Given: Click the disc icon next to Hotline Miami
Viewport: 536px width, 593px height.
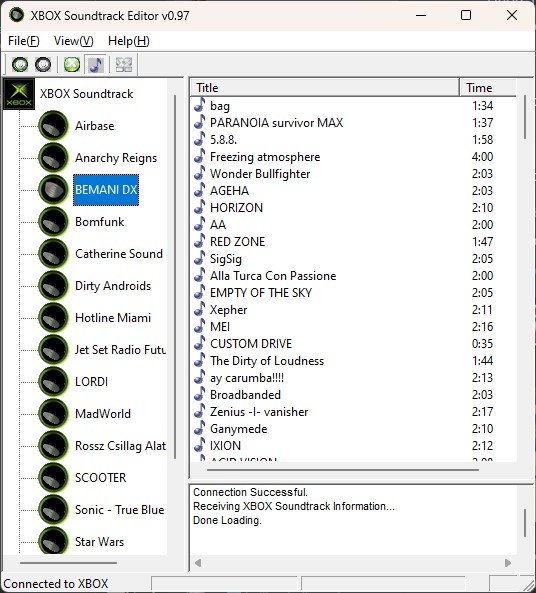Looking at the screenshot, I should click(53, 318).
